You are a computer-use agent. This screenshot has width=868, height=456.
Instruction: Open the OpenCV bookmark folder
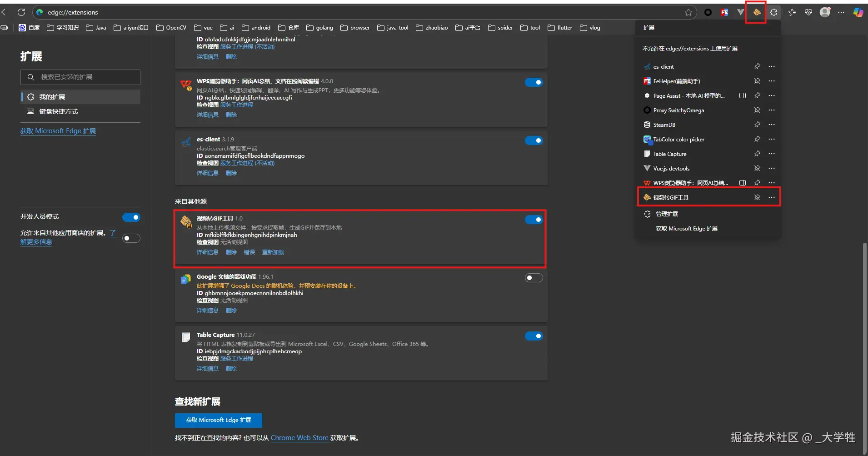coord(171,28)
